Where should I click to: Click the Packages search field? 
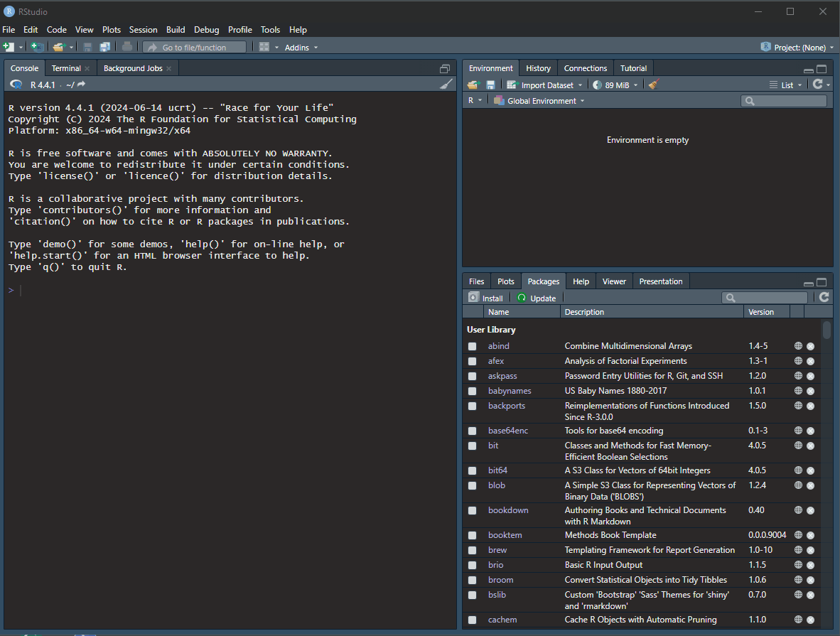pyautogui.click(x=765, y=297)
